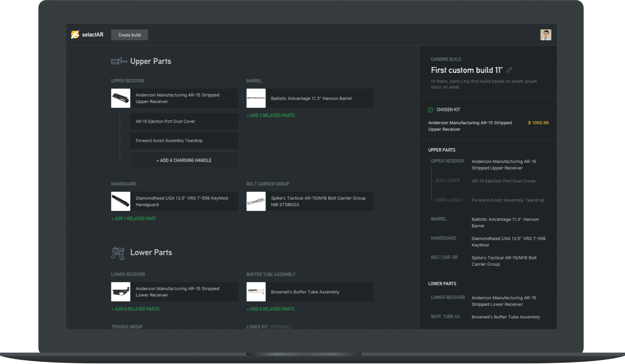
Task: Click the Create build button
Action: (129, 35)
